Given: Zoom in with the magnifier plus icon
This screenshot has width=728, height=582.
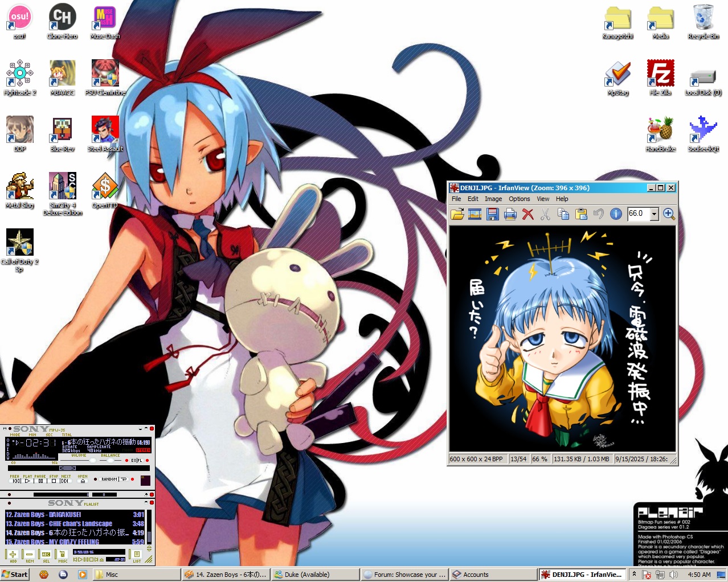Looking at the screenshot, I should pyautogui.click(x=669, y=214).
